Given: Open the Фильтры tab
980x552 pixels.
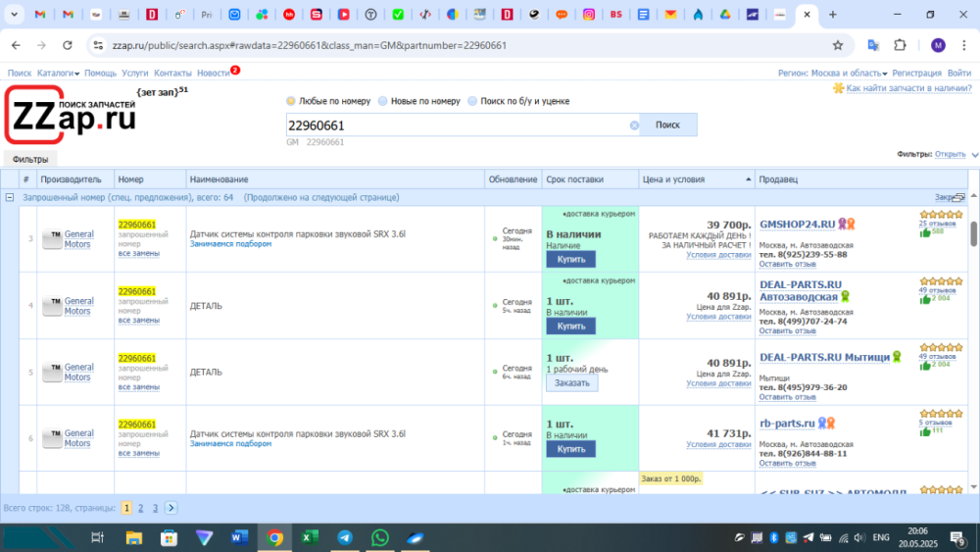Looking at the screenshot, I should 29,159.
